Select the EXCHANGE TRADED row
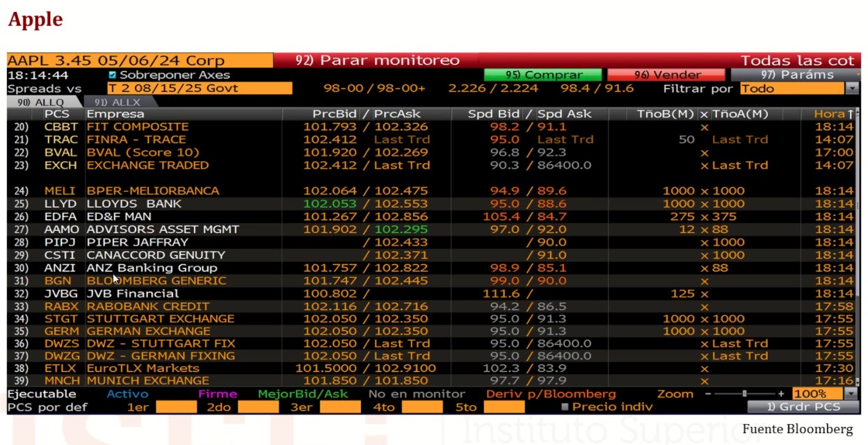This screenshot has width=868, height=445. [x=431, y=165]
